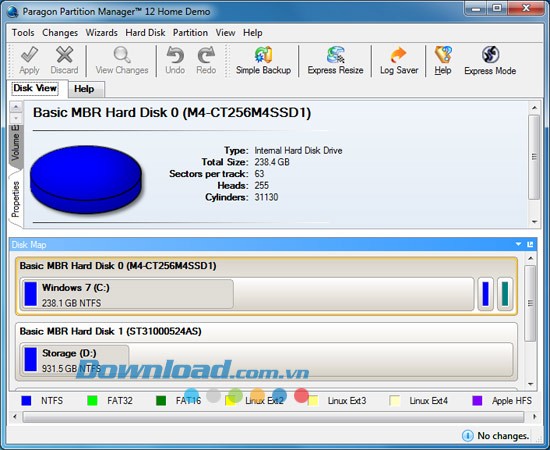Click the Disk Map scroll down arrow

[x=530, y=384]
